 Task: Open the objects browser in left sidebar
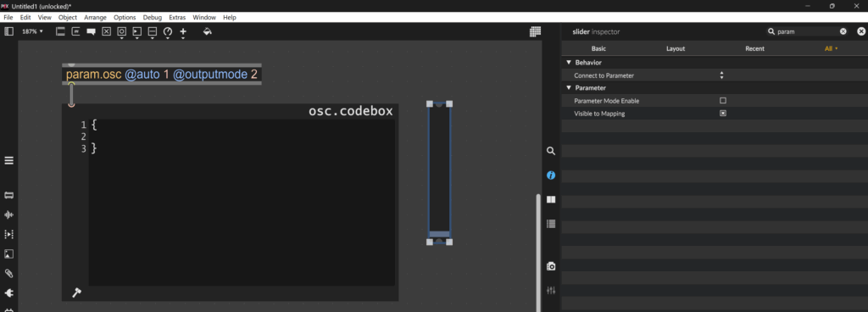pos(8,195)
